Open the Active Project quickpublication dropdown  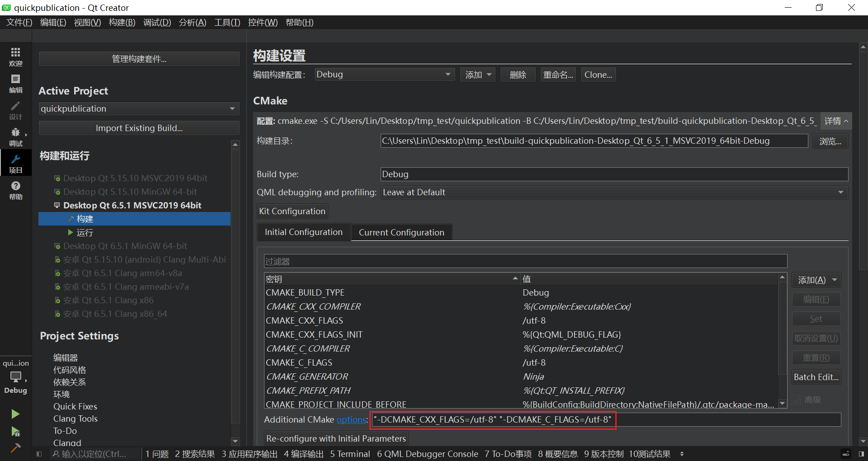tap(139, 108)
